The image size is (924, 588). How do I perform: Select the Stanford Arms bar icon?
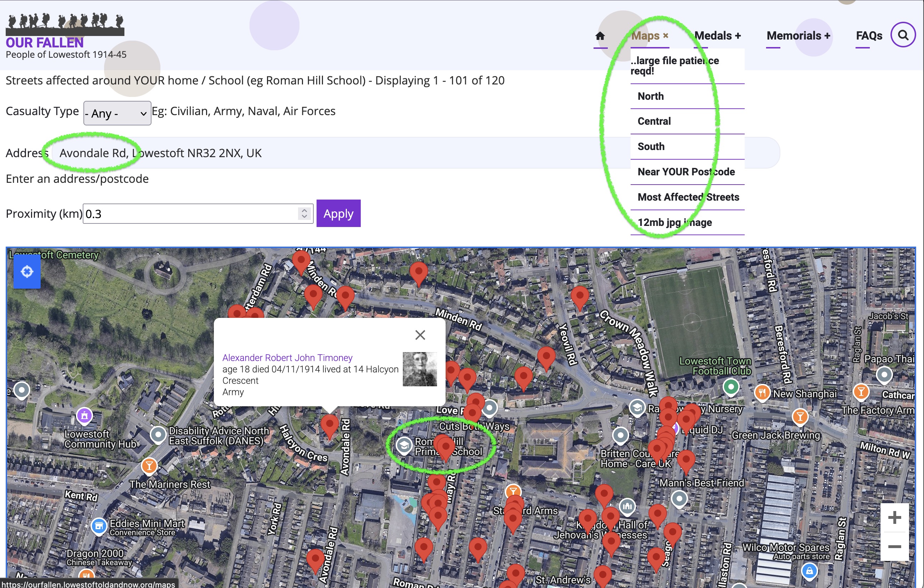[513, 491]
